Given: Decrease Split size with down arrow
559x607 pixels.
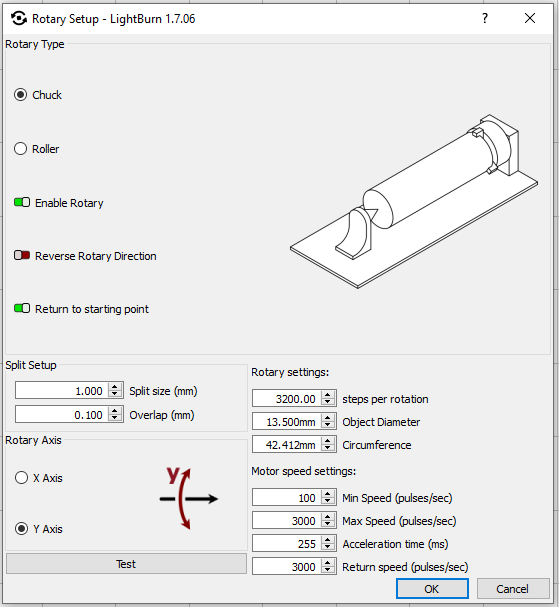Looking at the screenshot, I should [115, 395].
